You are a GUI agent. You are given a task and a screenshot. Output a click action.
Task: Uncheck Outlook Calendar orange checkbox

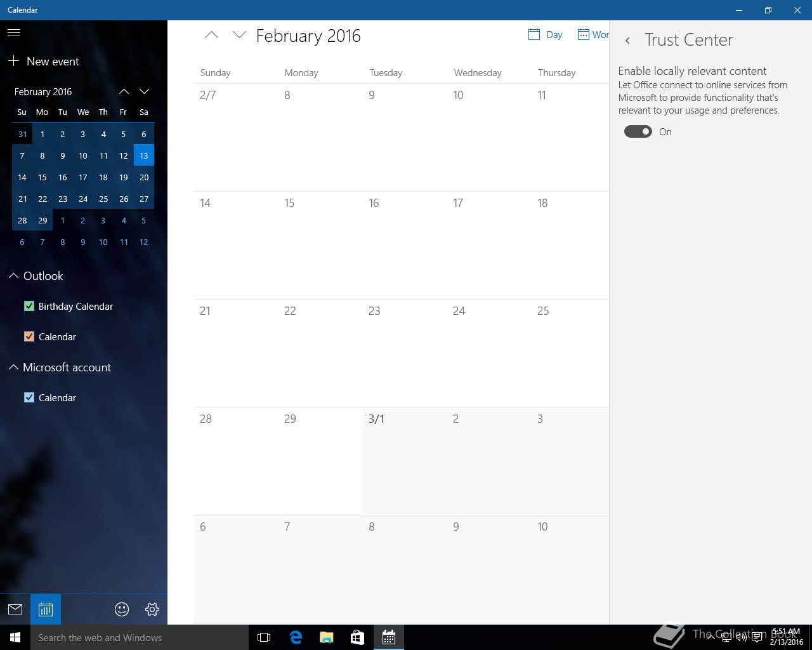[29, 336]
